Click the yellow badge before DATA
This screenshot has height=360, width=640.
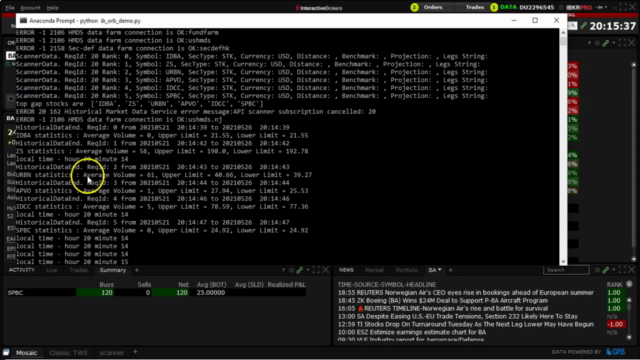click(x=494, y=7)
